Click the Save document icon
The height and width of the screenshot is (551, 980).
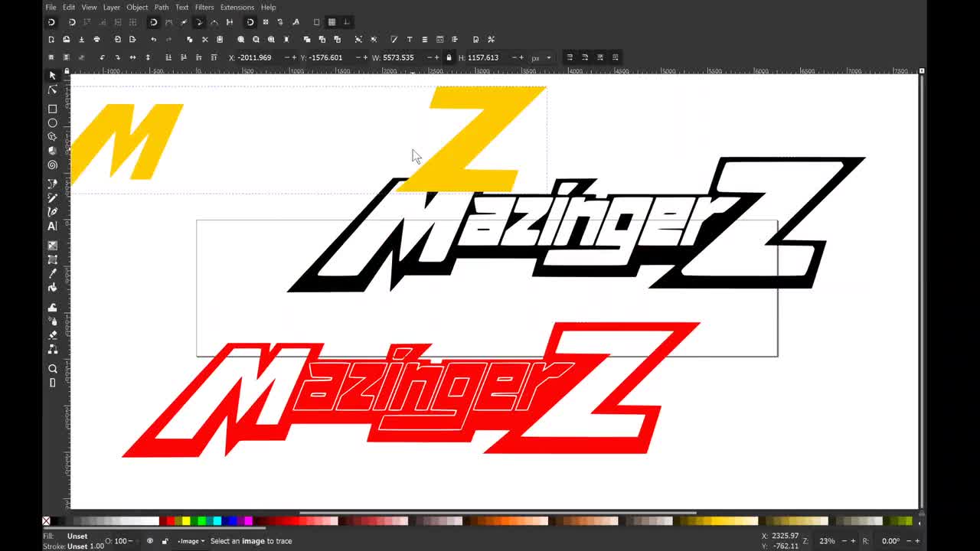point(81,39)
